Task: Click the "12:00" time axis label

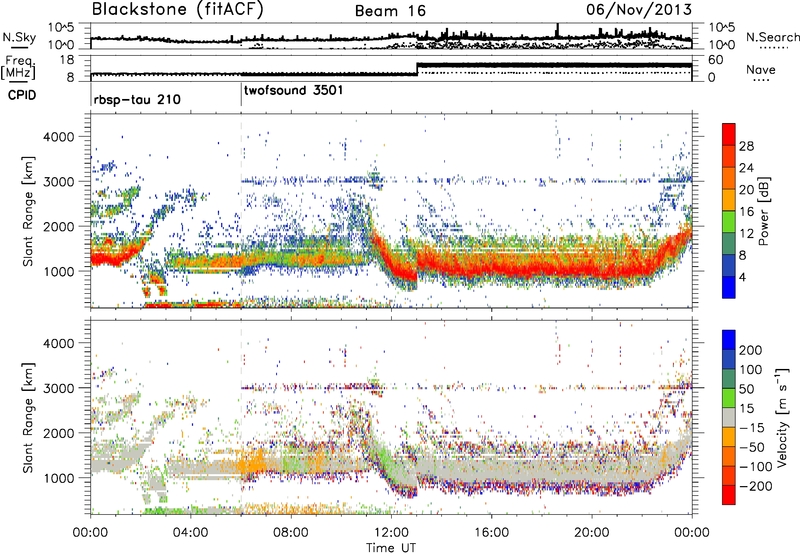Action: coord(391,533)
